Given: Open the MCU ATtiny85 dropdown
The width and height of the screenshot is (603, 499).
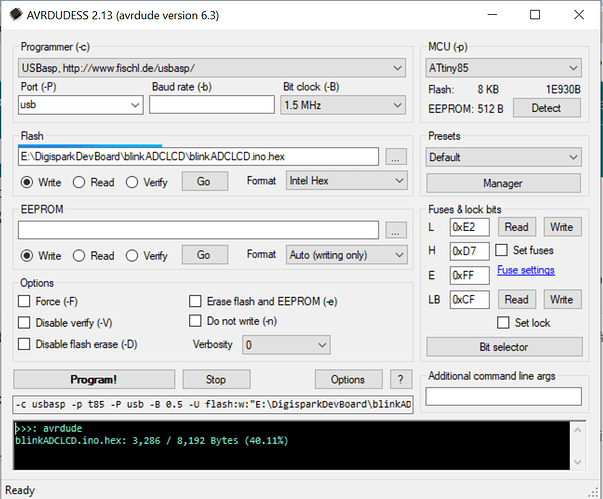Looking at the screenshot, I should (x=503, y=68).
